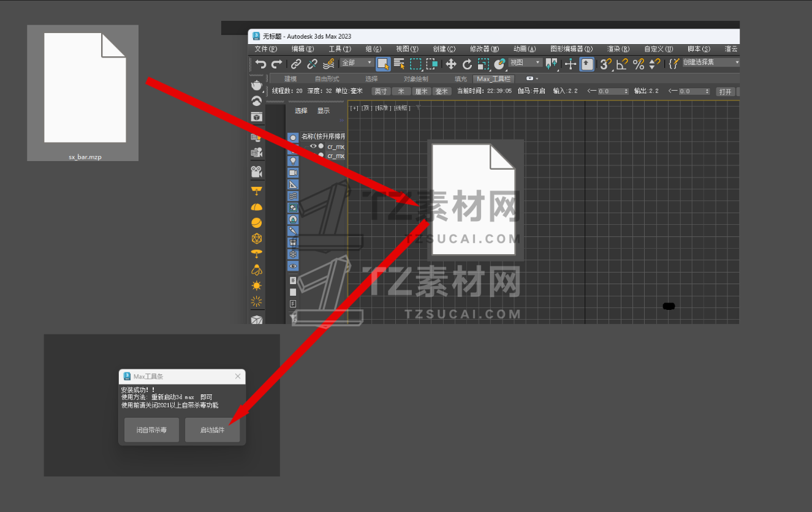The width and height of the screenshot is (812, 512).
Task: Toggle the 3D Snaps icon
Action: pyautogui.click(x=606, y=64)
